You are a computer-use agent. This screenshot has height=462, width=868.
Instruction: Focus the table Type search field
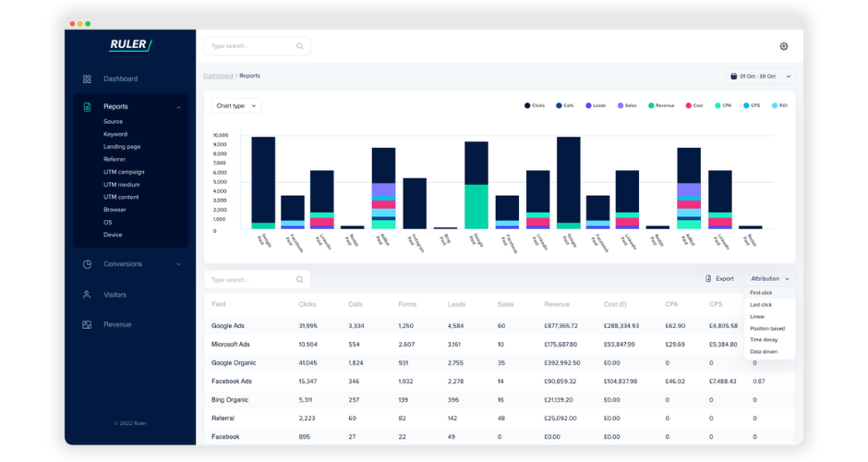257,280
